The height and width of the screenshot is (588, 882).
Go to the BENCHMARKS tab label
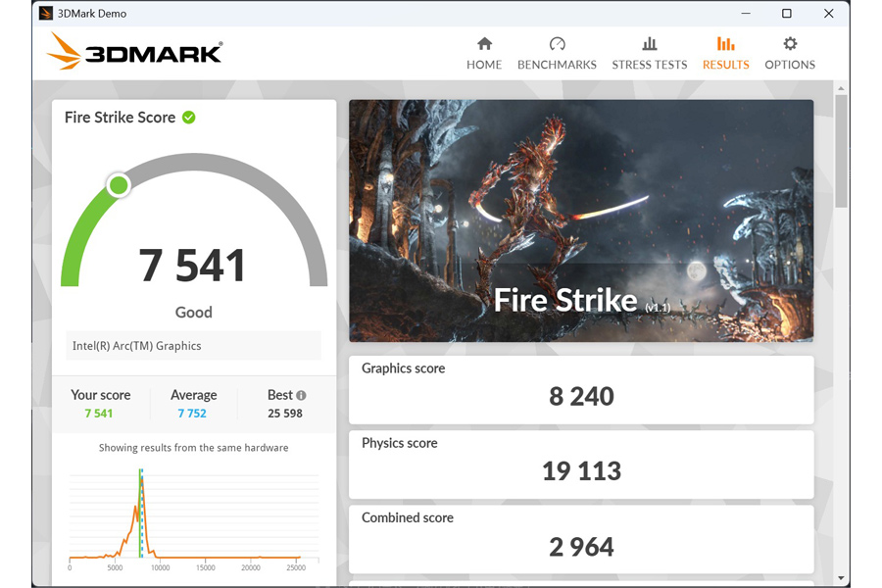[x=557, y=65]
